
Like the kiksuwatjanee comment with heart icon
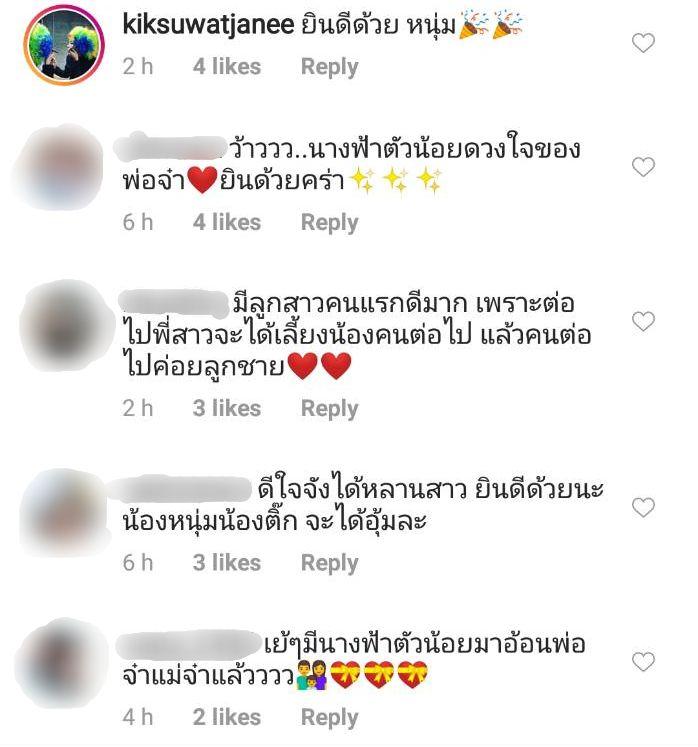click(643, 43)
